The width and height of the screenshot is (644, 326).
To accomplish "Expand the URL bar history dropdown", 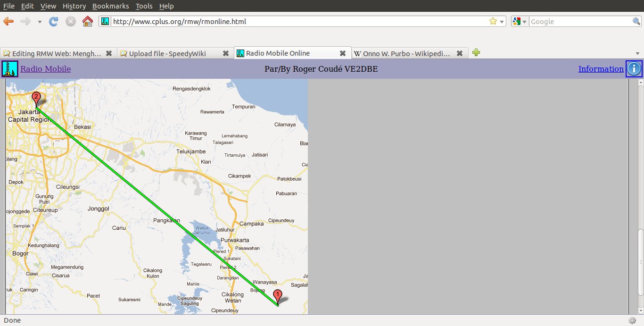I will [x=502, y=21].
